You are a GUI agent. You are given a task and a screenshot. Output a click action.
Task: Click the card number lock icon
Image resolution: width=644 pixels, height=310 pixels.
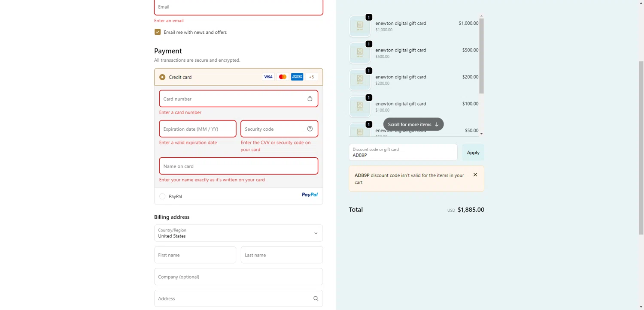[310, 99]
